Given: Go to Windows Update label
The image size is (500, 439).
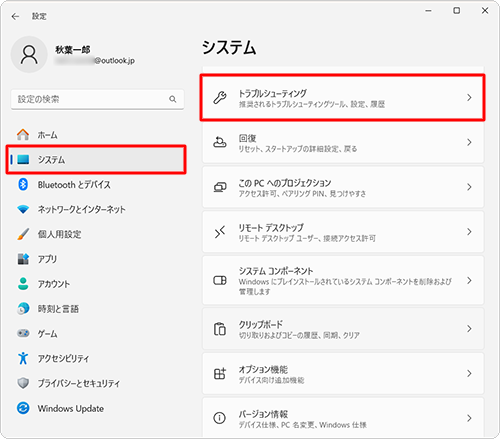Looking at the screenshot, I should [71, 408].
